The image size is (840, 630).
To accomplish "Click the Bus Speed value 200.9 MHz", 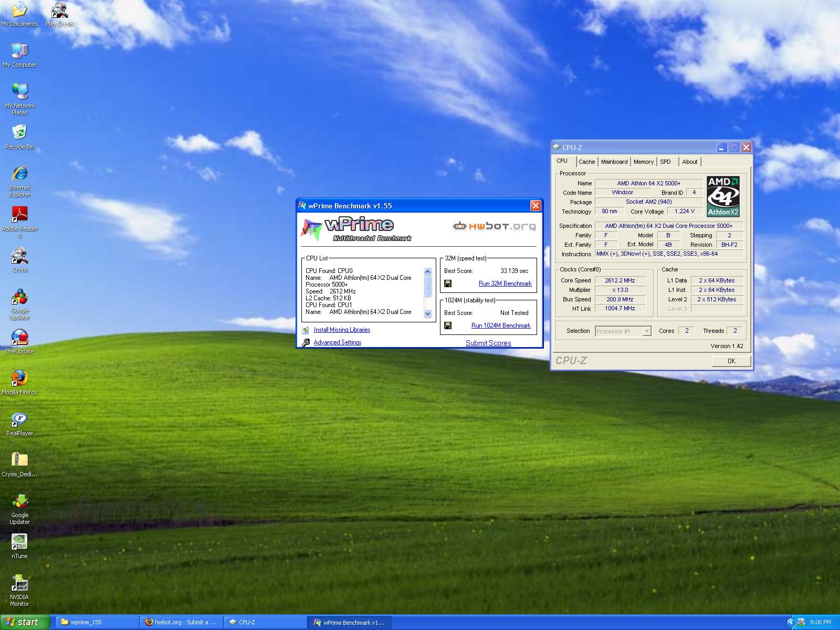I will (x=620, y=299).
